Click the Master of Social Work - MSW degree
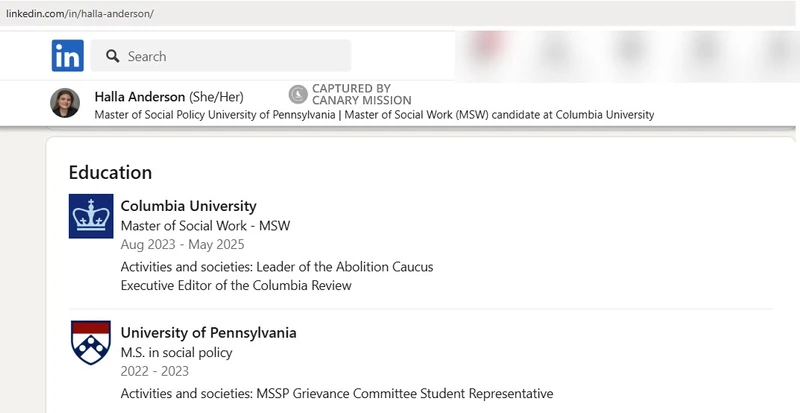 pyautogui.click(x=205, y=226)
